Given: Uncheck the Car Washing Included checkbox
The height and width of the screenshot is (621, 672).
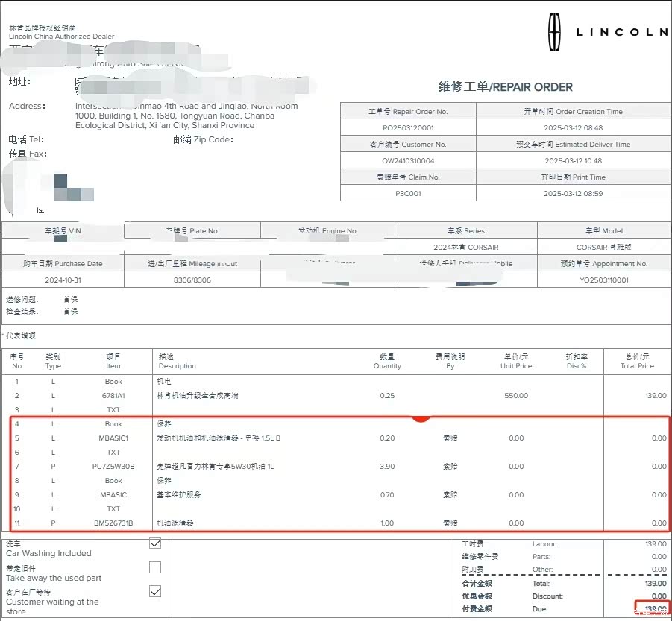Looking at the screenshot, I should click(155, 543).
